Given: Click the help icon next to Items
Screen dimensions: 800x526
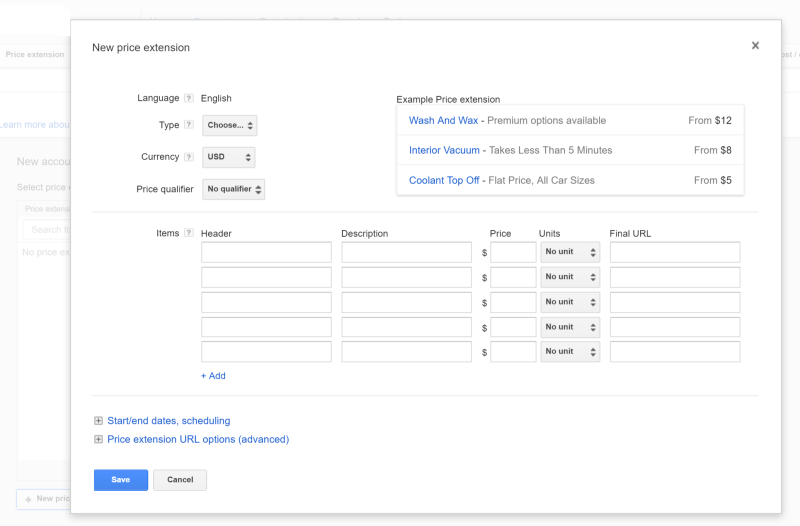Looking at the screenshot, I should point(189,233).
